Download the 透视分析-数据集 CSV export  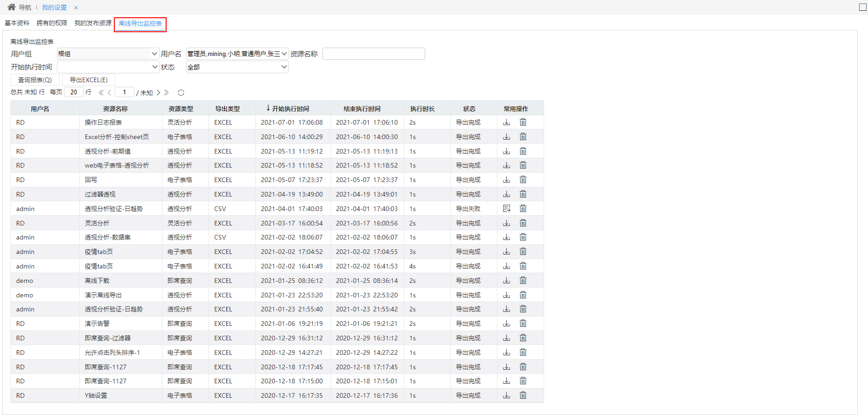pyautogui.click(x=507, y=237)
